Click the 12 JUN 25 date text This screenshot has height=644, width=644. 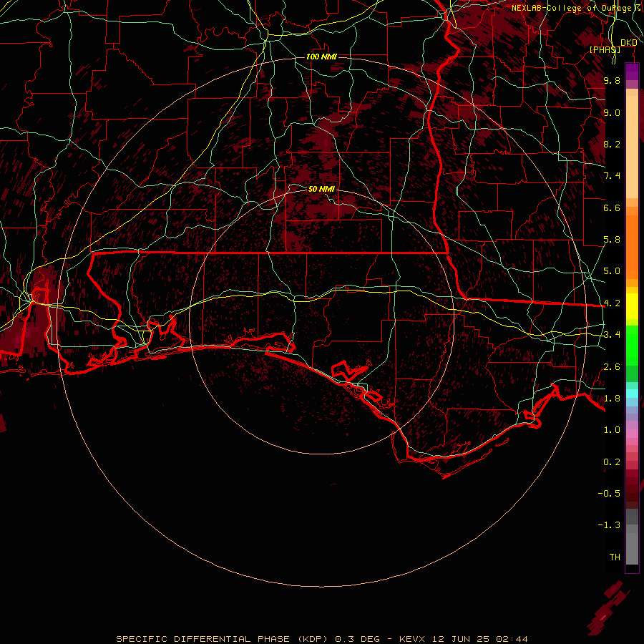(461, 639)
